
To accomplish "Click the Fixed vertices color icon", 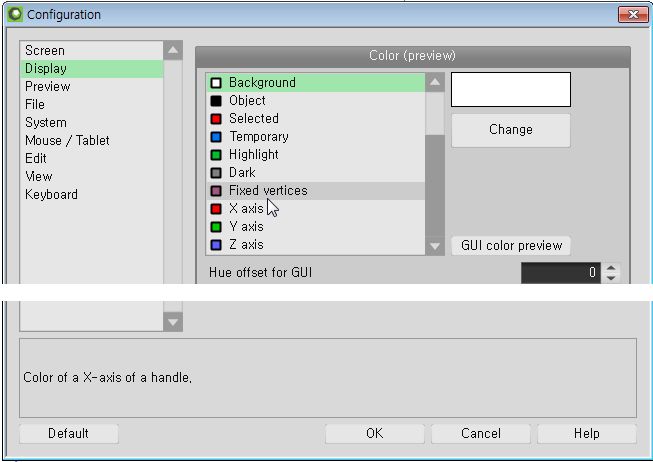I will (216, 191).
